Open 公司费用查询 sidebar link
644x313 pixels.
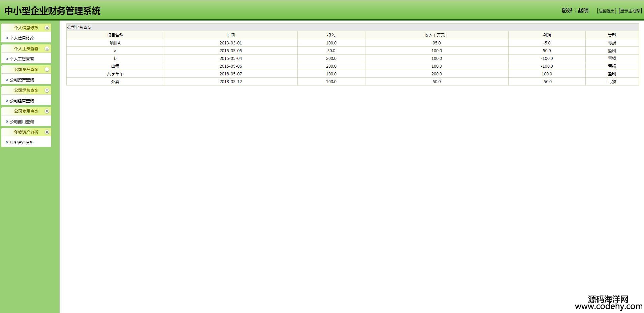tap(22, 122)
